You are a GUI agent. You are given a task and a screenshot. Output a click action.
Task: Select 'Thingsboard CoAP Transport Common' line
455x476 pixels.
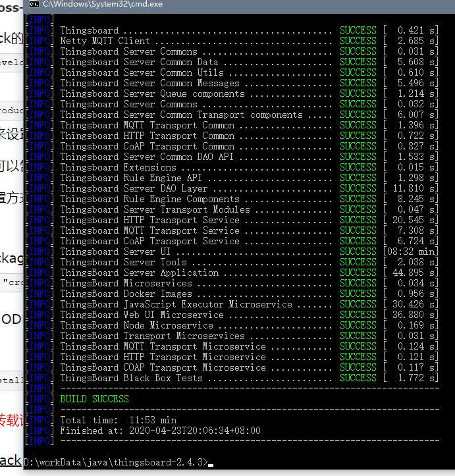(x=232, y=146)
